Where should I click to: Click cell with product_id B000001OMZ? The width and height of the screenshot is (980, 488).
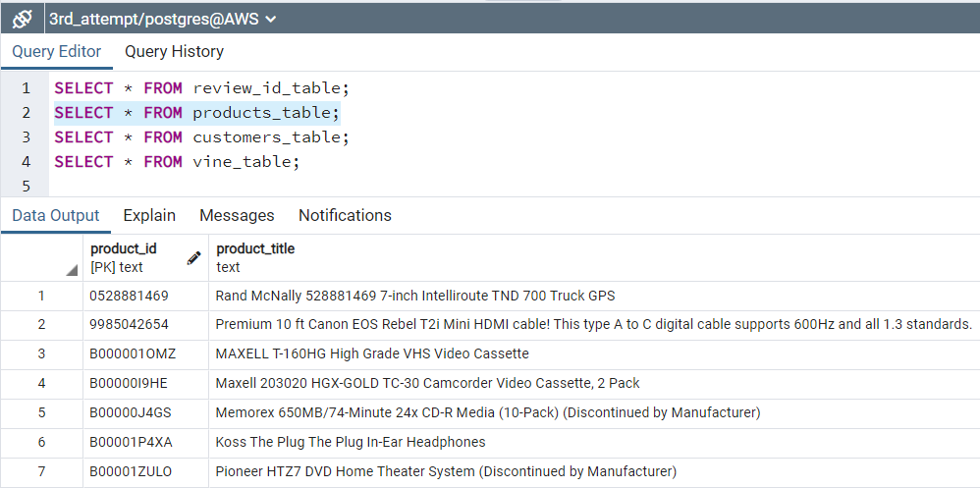pyautogui.click(x=145, y=354)
